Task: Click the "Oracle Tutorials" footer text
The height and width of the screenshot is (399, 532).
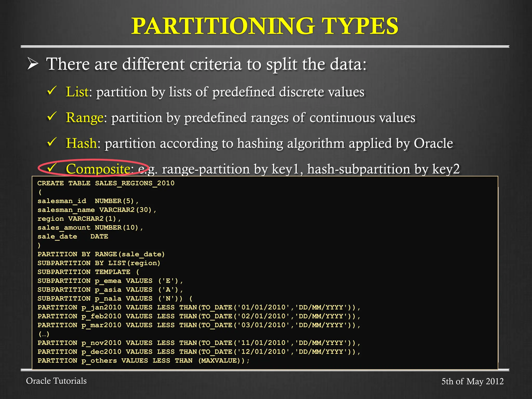Action: coord(56,381)
